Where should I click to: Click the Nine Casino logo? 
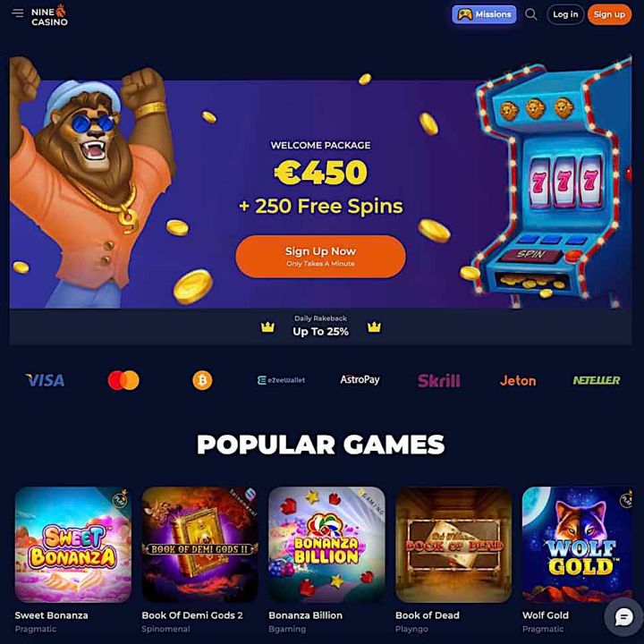click(x=49, y=15)
